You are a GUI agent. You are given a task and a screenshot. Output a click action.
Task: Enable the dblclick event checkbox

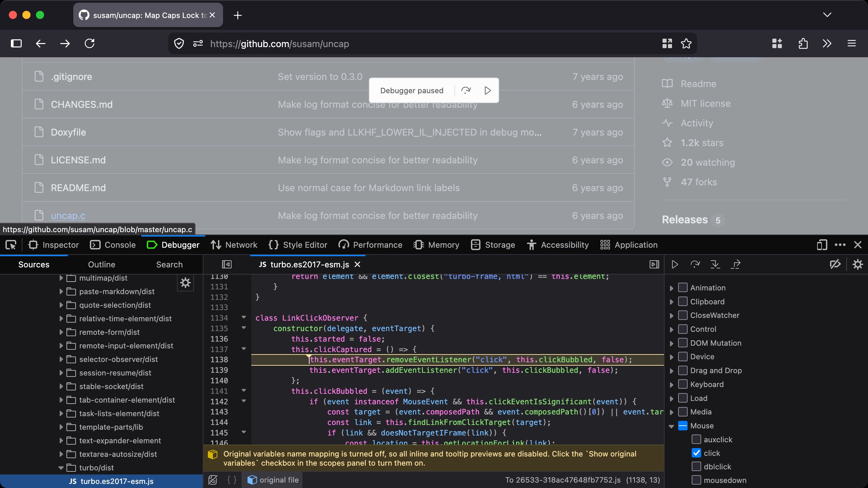click(696, 466)
